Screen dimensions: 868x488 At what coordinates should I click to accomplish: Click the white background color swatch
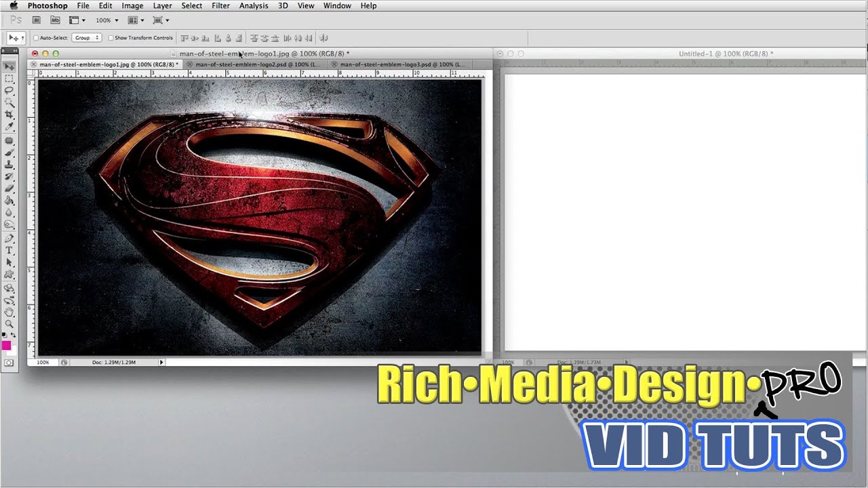point(12,352)
